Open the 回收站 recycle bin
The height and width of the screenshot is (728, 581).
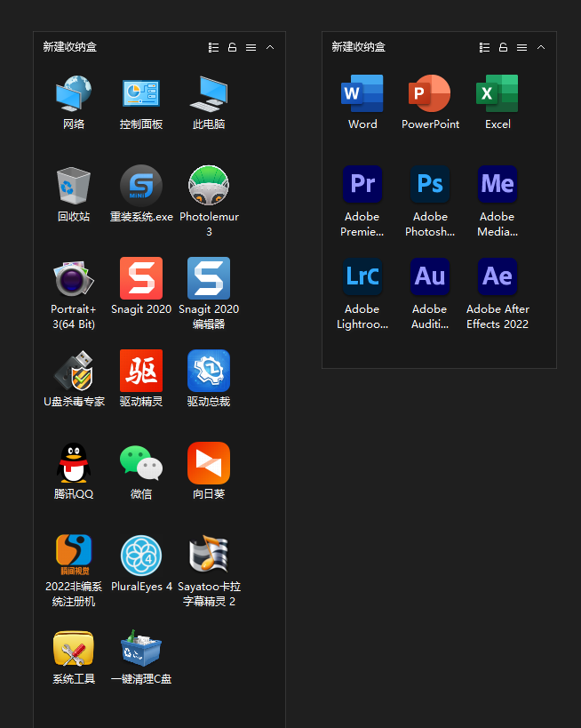tap(74, 186)
